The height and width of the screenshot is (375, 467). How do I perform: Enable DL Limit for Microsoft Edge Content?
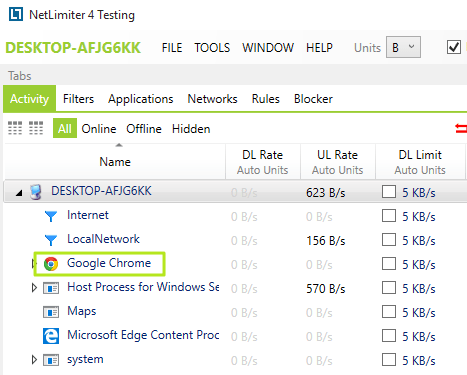tap(389, 336)
